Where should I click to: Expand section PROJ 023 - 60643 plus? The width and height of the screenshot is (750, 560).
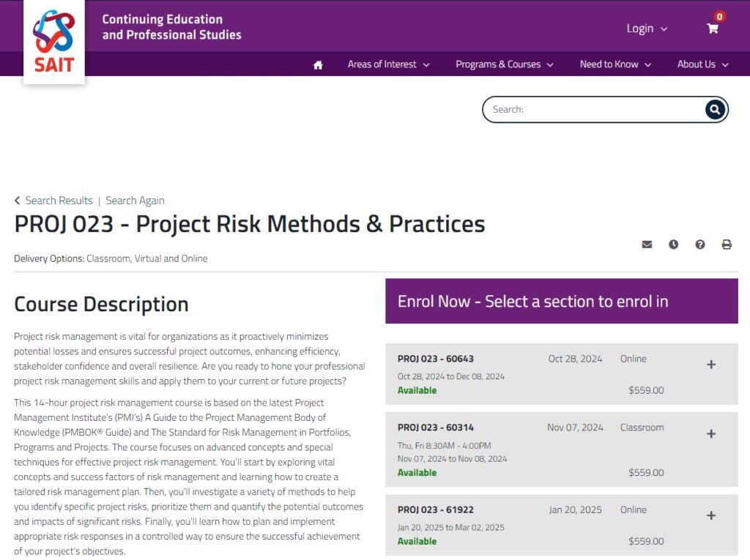(711, 365)
